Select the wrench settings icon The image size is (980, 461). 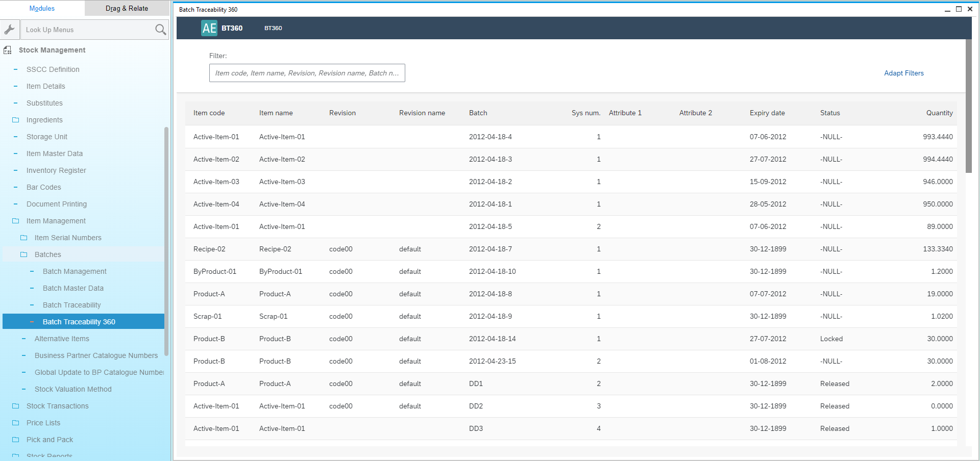(x=10, y=29)
